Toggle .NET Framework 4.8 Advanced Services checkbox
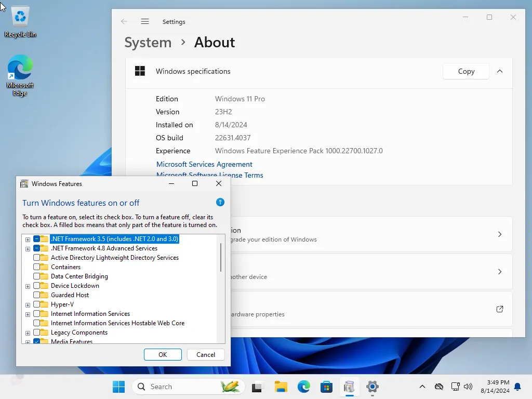532x399 pixels. (37, 248)
